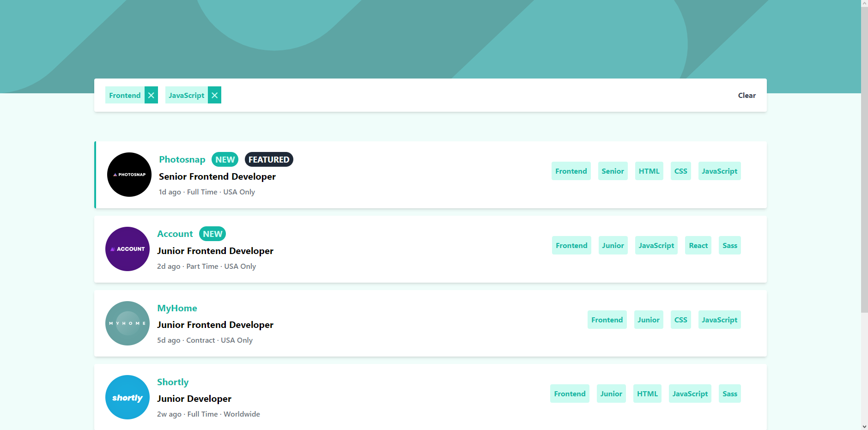Open the Photosnap company page
Screen dimensions: 868x430
(x=182, y=159)
